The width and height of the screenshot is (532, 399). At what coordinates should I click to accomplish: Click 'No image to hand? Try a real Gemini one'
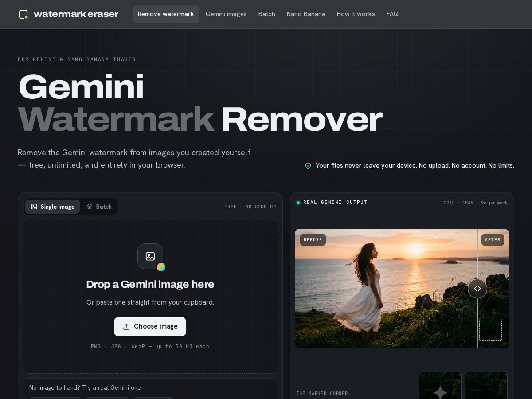tap(85, 388)
